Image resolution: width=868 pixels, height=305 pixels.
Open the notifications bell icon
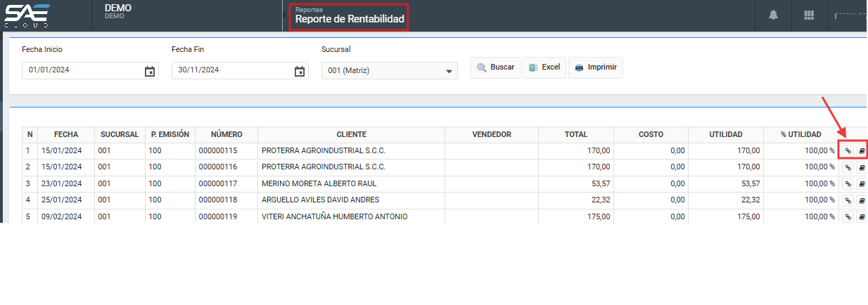pyautogui.click(x=773, y=15)
